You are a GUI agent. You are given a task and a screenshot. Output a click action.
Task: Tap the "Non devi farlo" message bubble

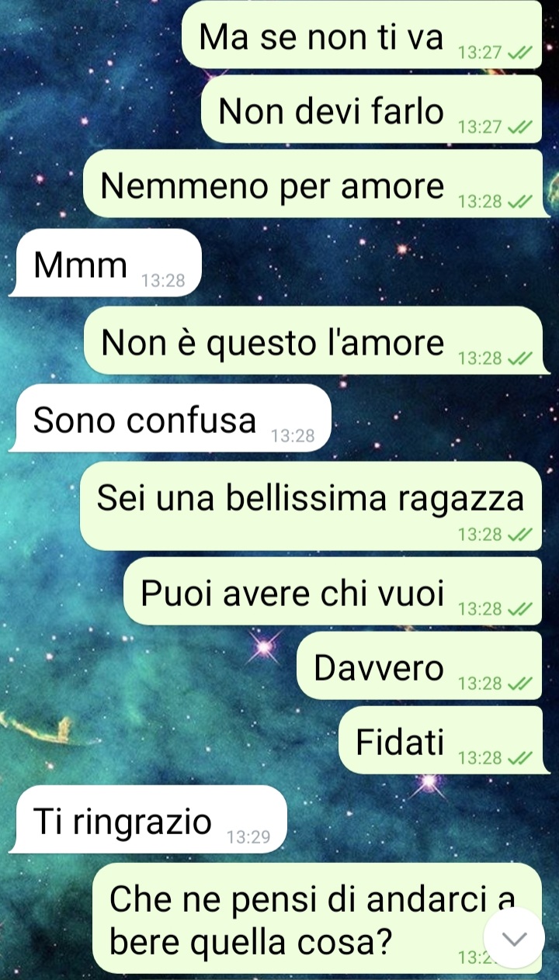pos(371,109)
